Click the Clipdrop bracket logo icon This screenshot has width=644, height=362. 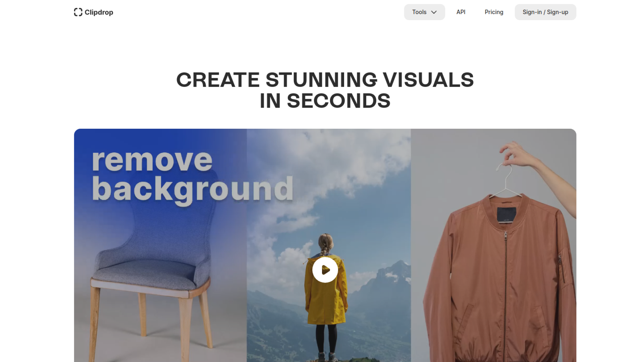point(78,12)
